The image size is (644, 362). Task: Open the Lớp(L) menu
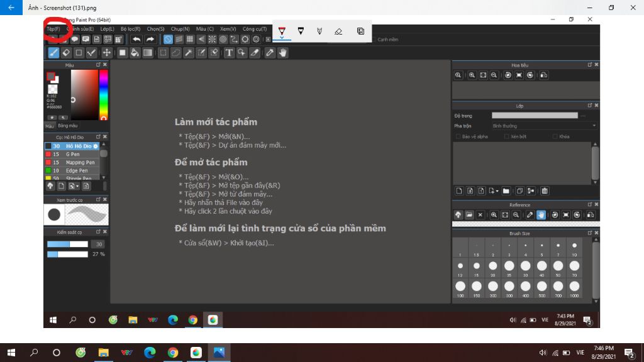107,29
